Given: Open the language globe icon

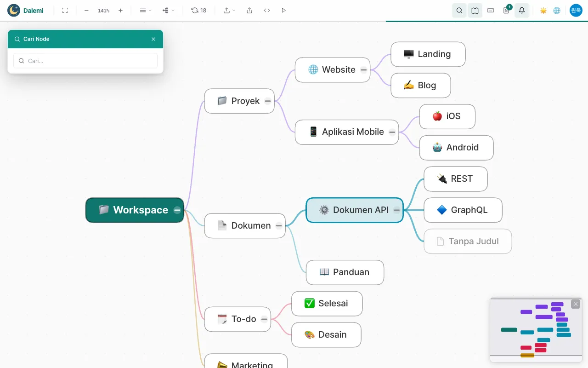Looking at the screenshot, I should tap(557, 10).
